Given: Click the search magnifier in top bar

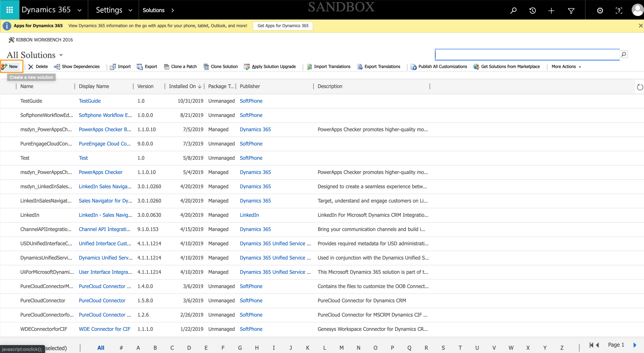Looking at the screenshot, I should coord(513,11).
